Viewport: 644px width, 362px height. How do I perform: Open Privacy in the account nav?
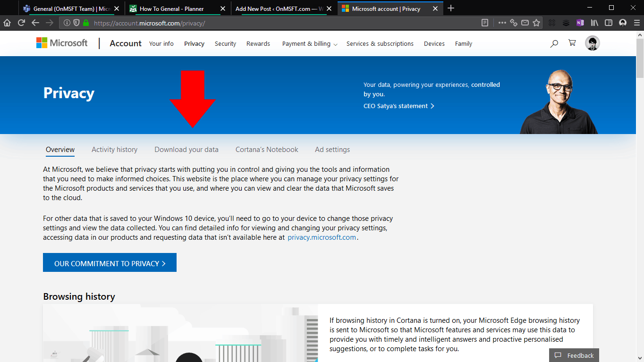pos(194,43)
